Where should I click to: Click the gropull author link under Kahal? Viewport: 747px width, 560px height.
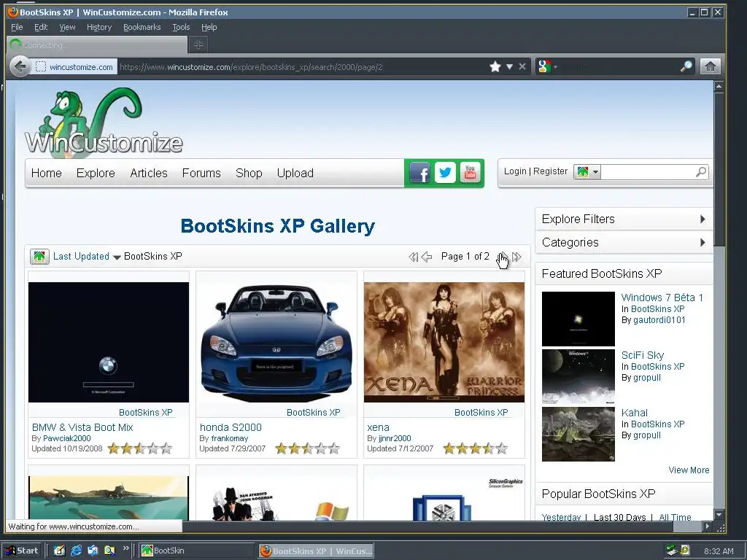pyautogui.click(x=646, y=435)
